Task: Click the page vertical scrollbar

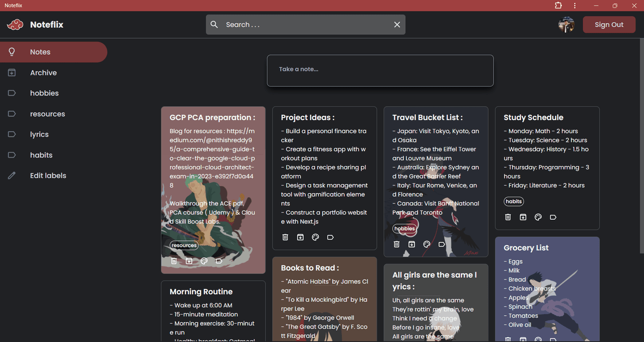Action: (641, 146)
